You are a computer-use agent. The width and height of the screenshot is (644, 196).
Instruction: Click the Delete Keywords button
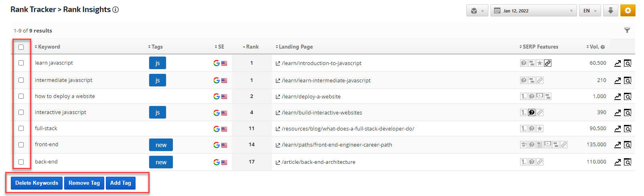36,183
